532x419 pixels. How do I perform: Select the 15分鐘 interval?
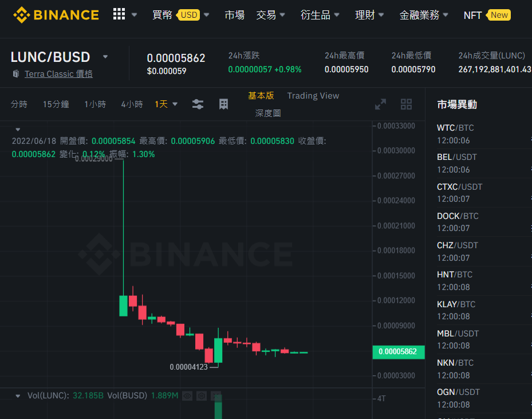point(56,104)
